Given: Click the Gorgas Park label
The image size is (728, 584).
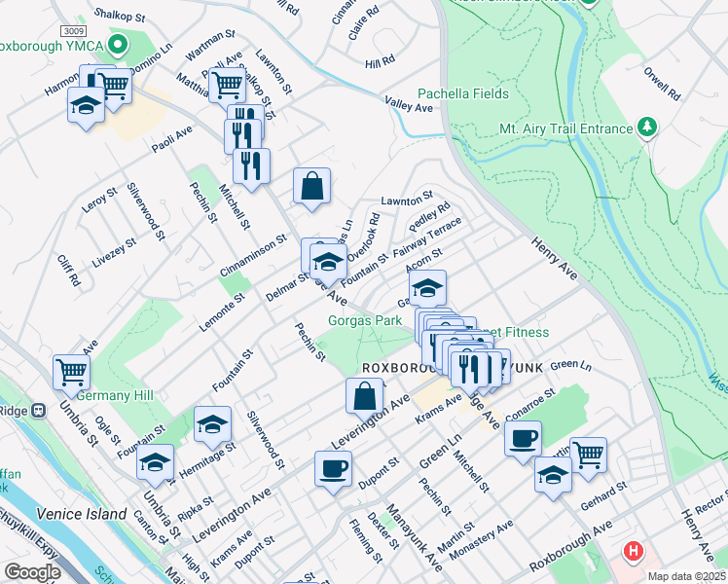Looking at the screenshot, I should click(365, 321).
